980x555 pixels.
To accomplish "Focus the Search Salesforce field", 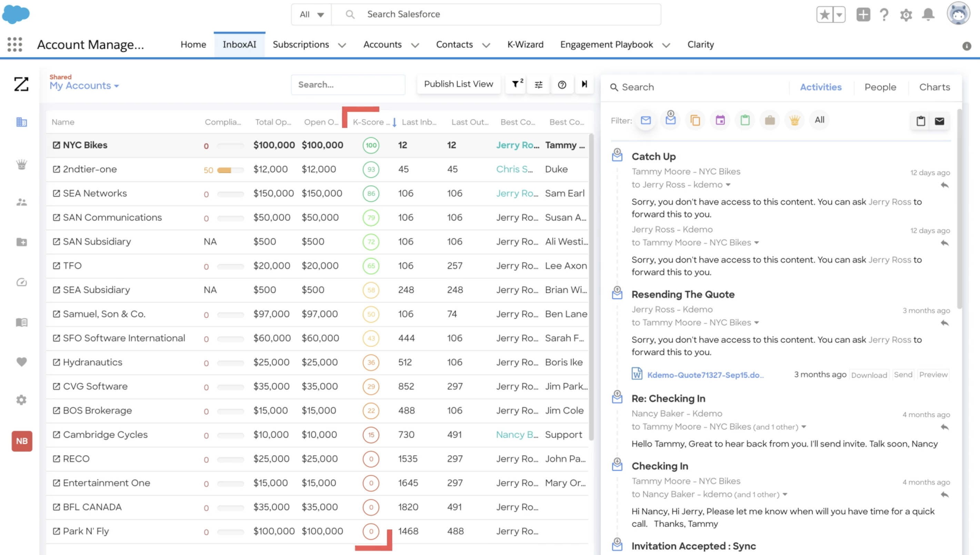I will point(496,14).
